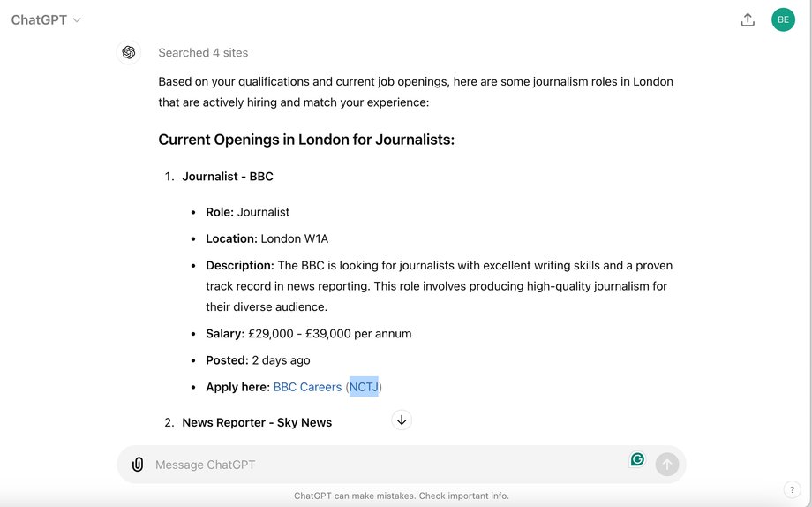Click the ChatGPT can make mistakes notice
Image resolution: width=812 pixels, height=507 pixels.
[402, 496]
